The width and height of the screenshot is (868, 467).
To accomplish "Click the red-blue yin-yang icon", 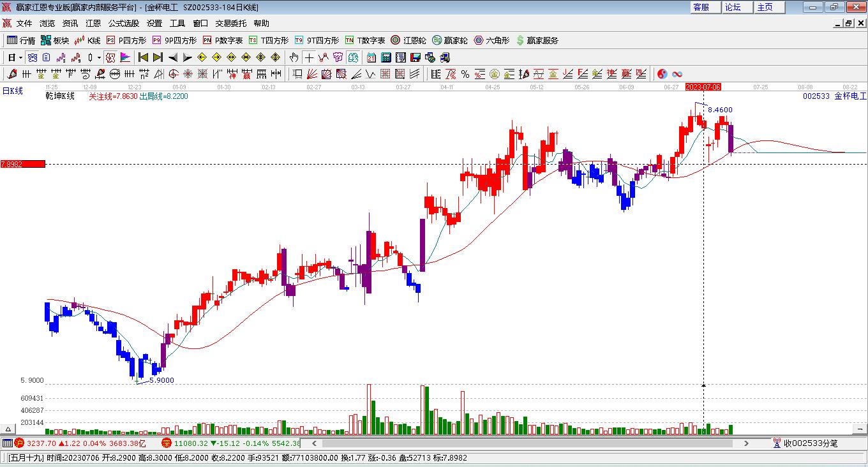I will click(662, 74).
